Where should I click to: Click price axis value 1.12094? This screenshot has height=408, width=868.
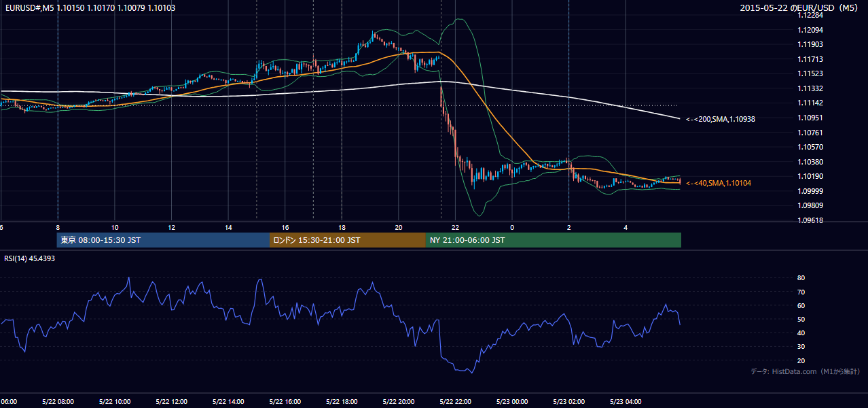coord(811,30)
